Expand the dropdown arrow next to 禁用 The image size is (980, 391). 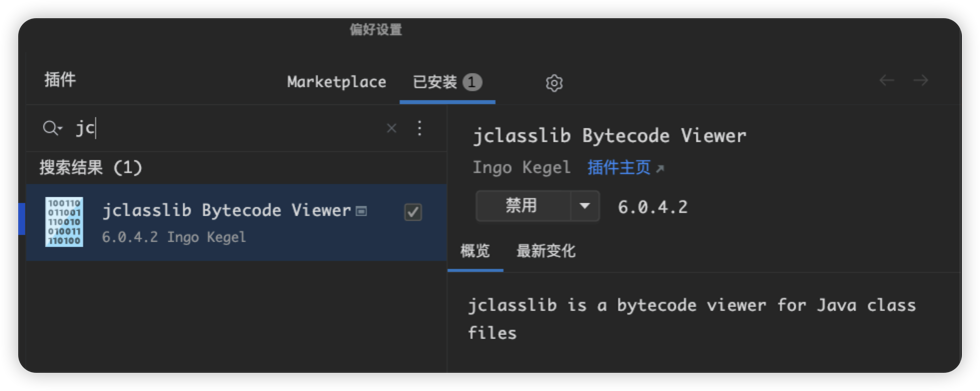[585, 206]
